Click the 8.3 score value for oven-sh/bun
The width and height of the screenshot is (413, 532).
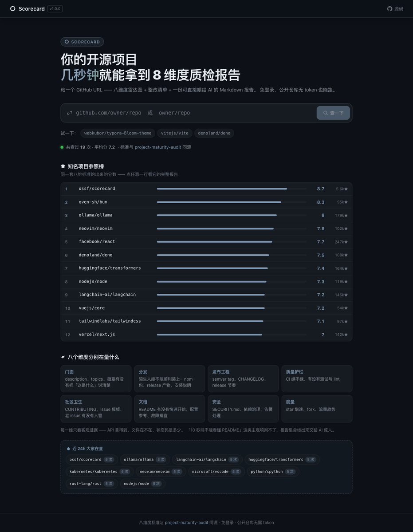[x=320, y=202]
